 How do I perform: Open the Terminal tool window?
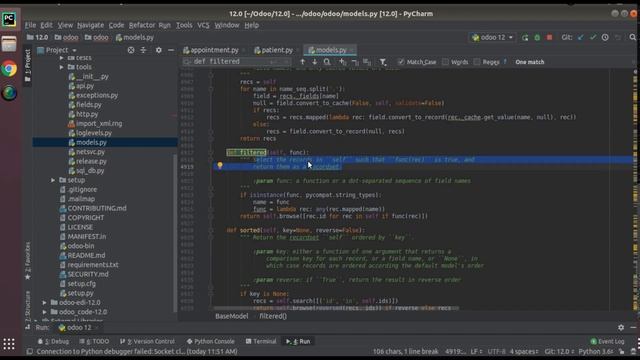[x=261, y=341]
